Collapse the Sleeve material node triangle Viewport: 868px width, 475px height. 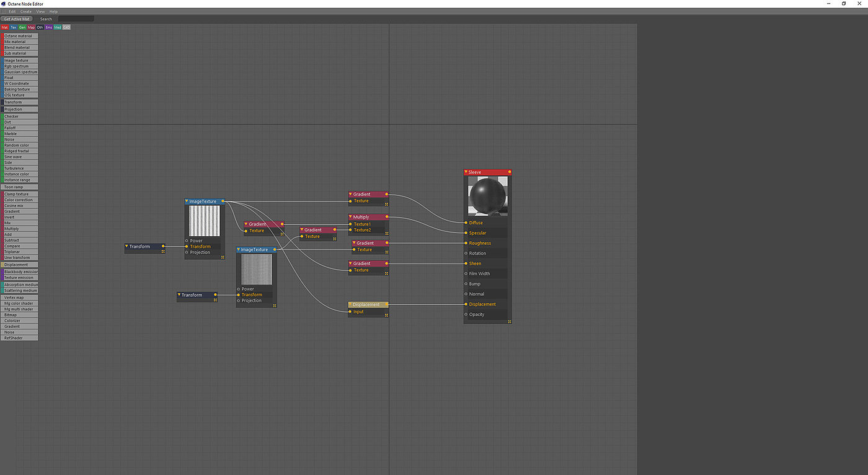pos(466,172)
